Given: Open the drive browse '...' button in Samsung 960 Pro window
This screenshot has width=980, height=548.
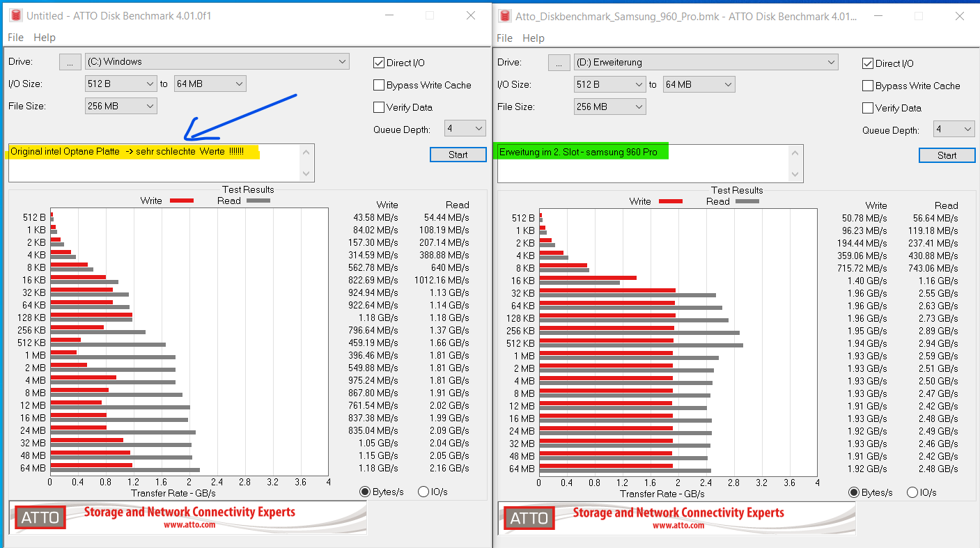Looking at the screenshot, I should (559, 63).
